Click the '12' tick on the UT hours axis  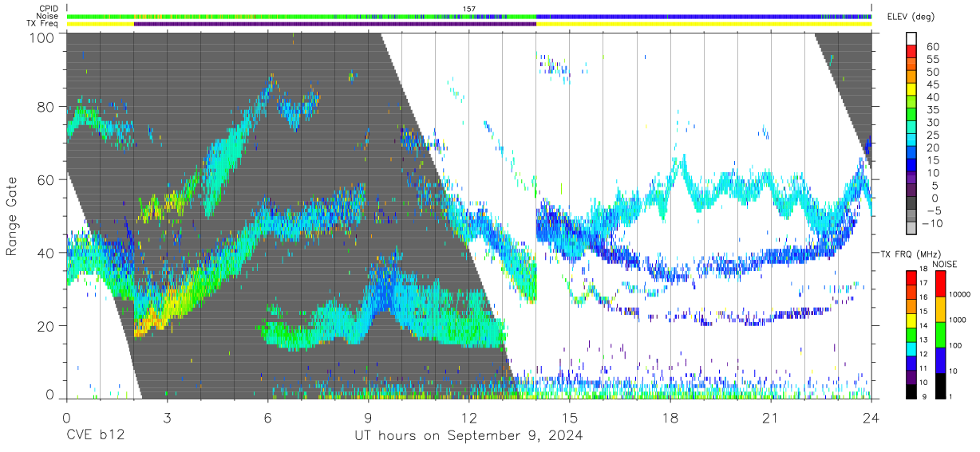[468, 418]
